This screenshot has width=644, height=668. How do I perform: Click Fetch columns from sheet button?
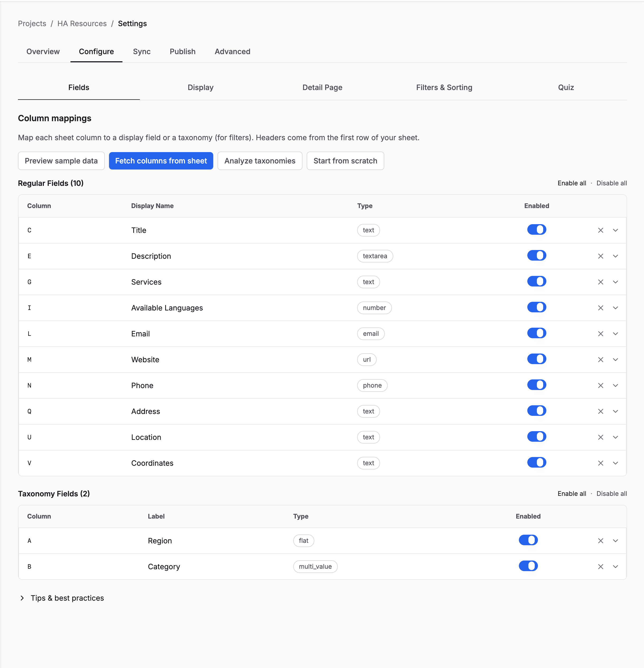tap(161, 161)
